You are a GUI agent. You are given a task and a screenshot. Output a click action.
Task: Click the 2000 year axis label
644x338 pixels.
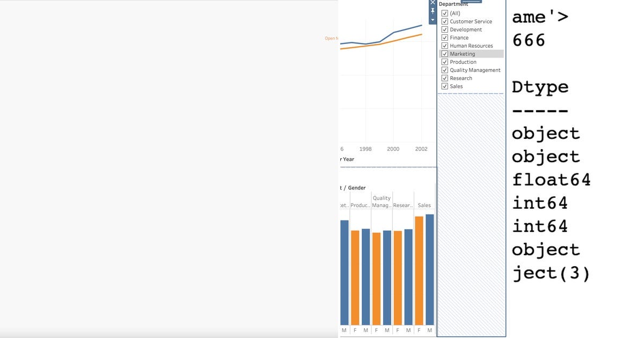(393, 149)
